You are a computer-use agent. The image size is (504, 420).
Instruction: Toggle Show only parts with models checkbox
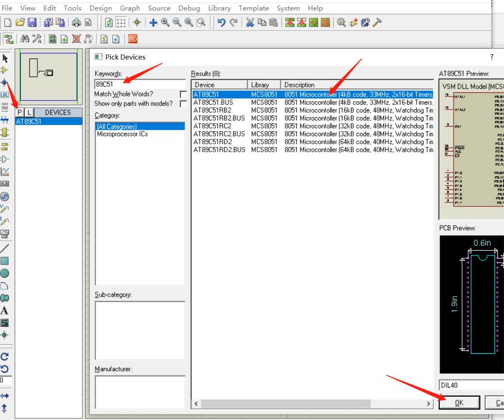183,104
